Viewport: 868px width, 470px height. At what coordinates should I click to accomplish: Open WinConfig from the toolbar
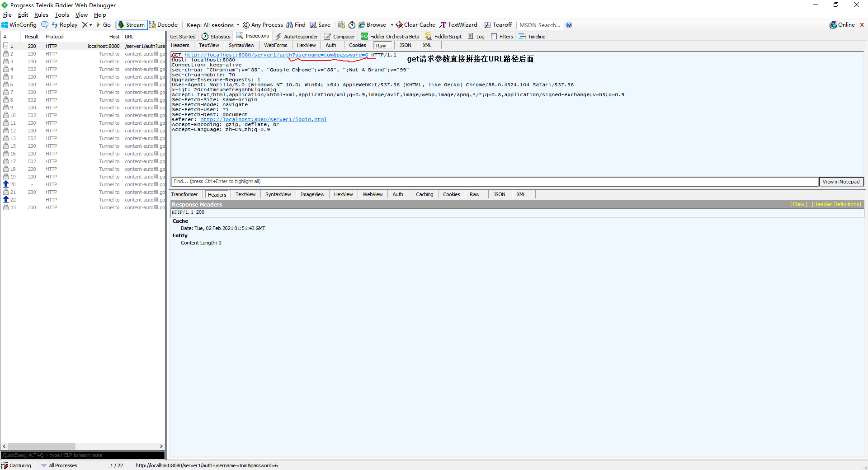19,25
